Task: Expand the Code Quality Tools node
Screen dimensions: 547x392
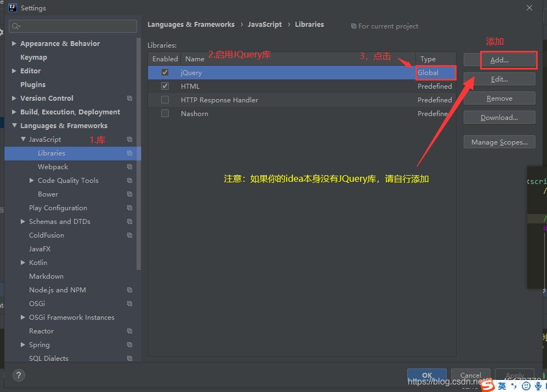Action: (31, 181)
